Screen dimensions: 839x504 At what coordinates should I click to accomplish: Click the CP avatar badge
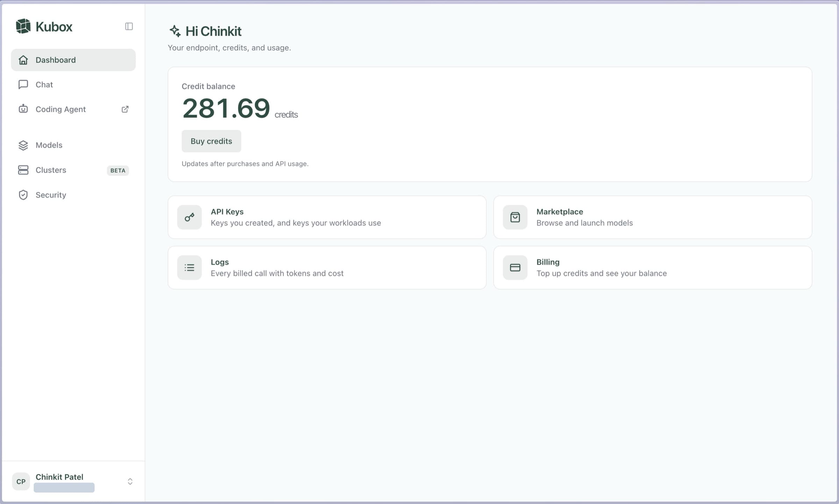21,481
